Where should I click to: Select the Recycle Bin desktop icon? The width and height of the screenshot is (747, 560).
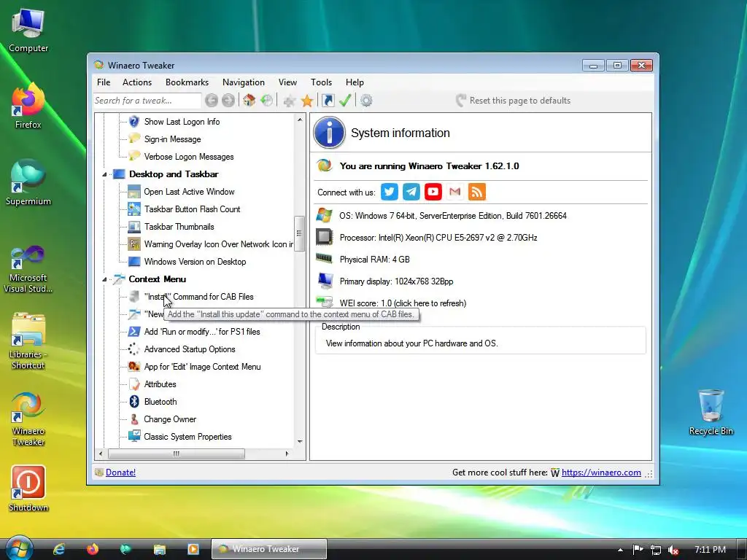(x=711, y=413)
